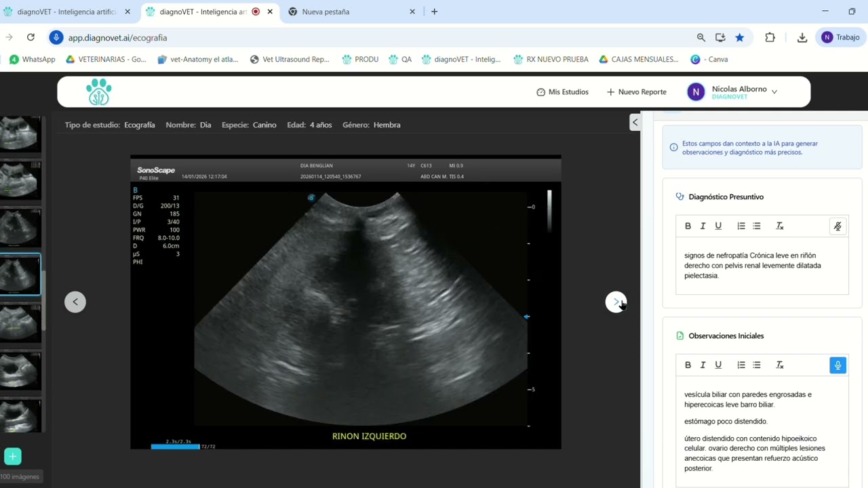Viewport: 868px width, 488px height.
Task: Bold in Diagnóstico Presuntivo editor
Action: [688, 226]
